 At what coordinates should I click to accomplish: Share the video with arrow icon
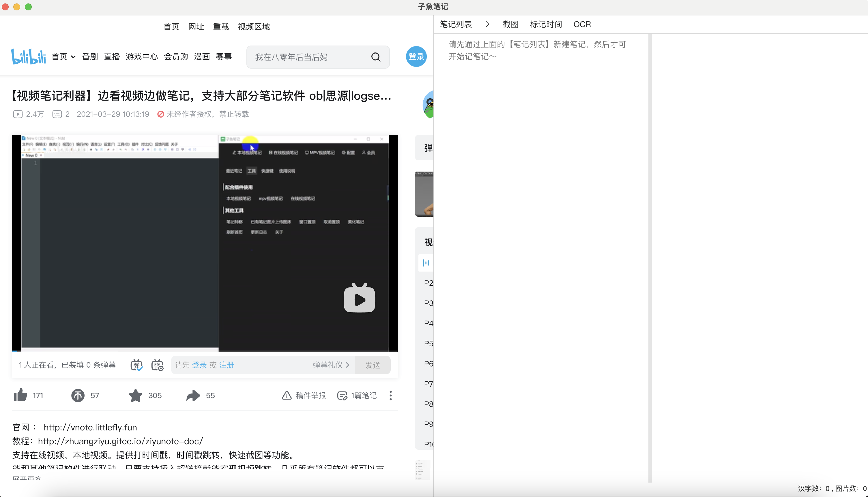coord(193,395)
